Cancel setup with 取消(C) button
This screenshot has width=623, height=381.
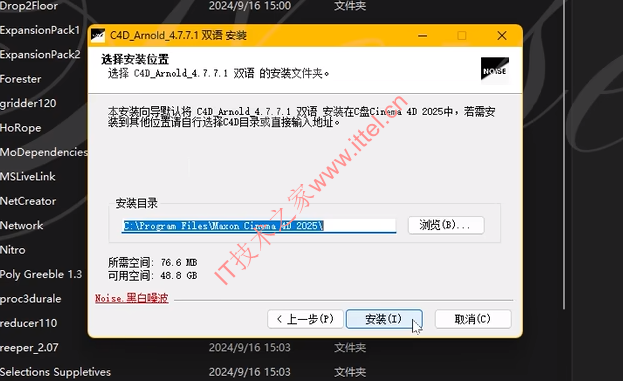coord(473,319)
